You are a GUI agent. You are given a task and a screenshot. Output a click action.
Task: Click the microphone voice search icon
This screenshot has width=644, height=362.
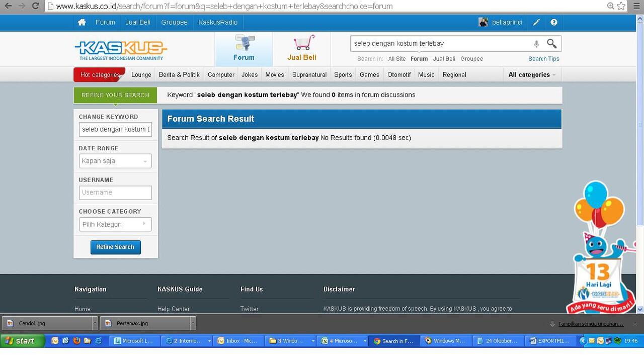click(x=536, y=44)
